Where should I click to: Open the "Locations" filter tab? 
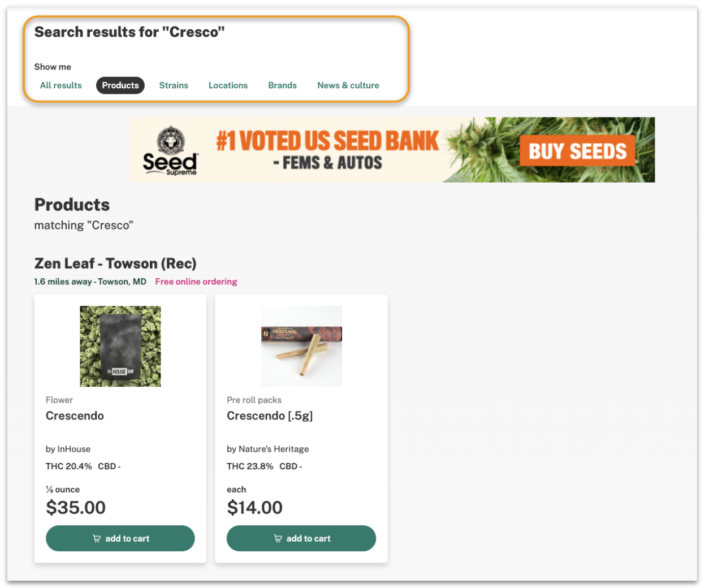(228, 85)
